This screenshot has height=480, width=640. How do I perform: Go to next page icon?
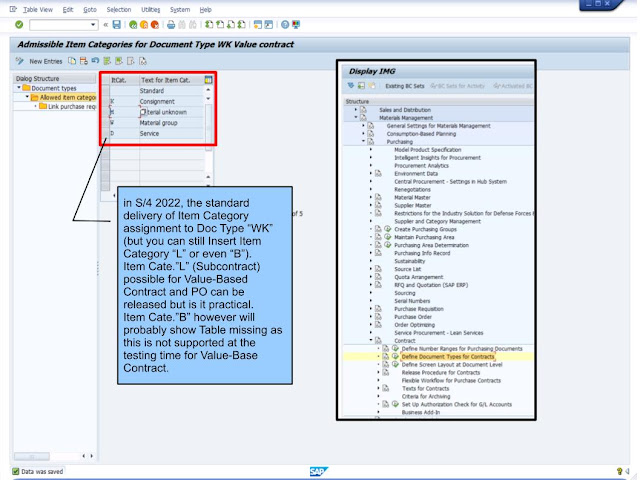pyautogui.click(x=231, y=25)
